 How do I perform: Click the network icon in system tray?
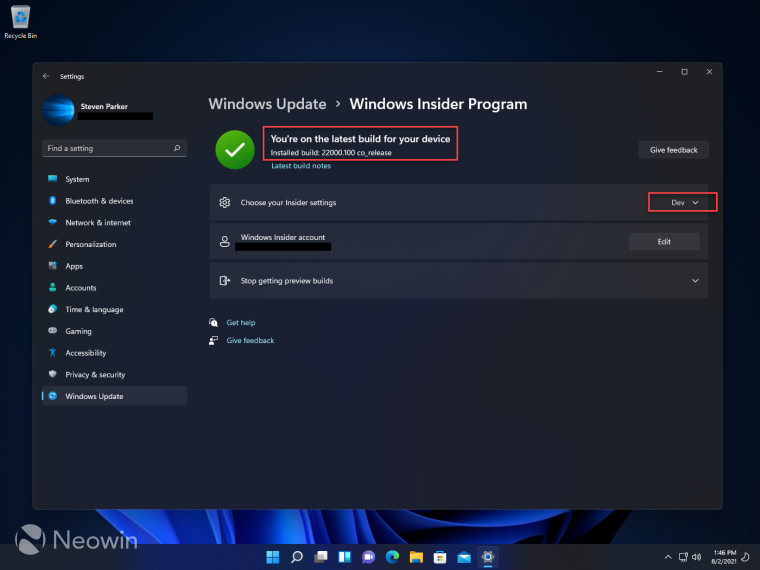tap(683, 557)
